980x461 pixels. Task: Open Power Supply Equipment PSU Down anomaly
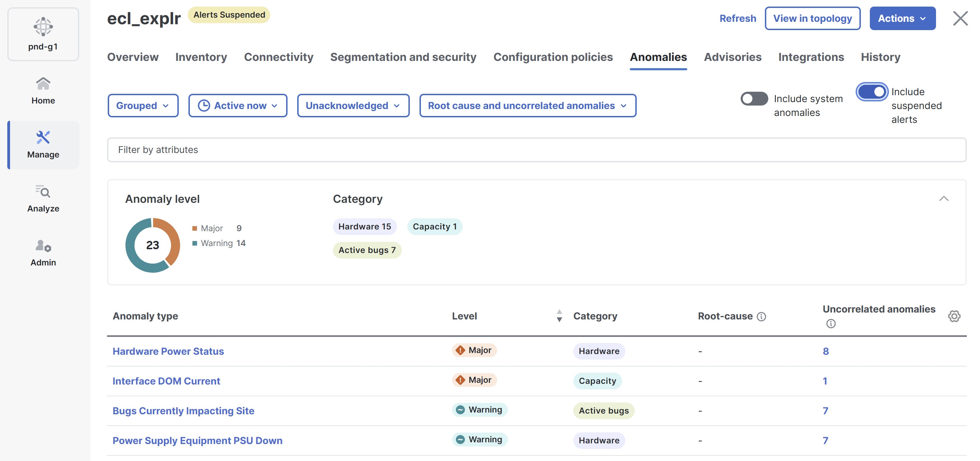click(x=197, y=441)
